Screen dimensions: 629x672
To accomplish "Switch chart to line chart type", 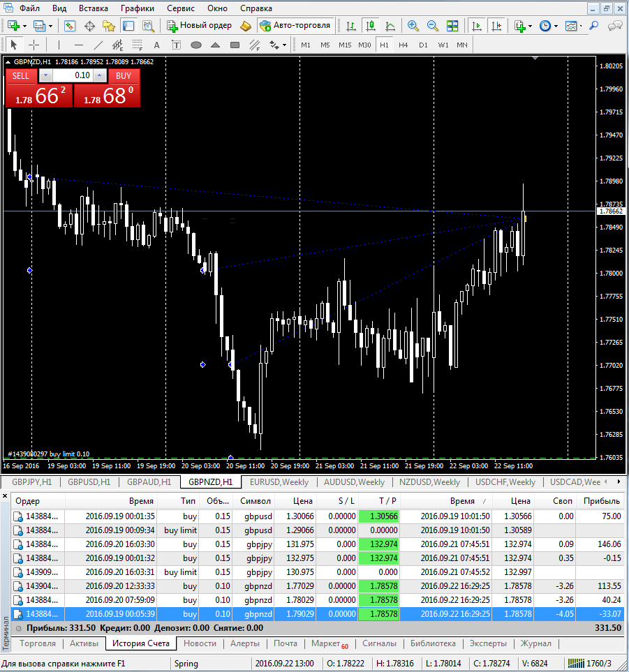I will pyautogui.click(x=390, y=26).
